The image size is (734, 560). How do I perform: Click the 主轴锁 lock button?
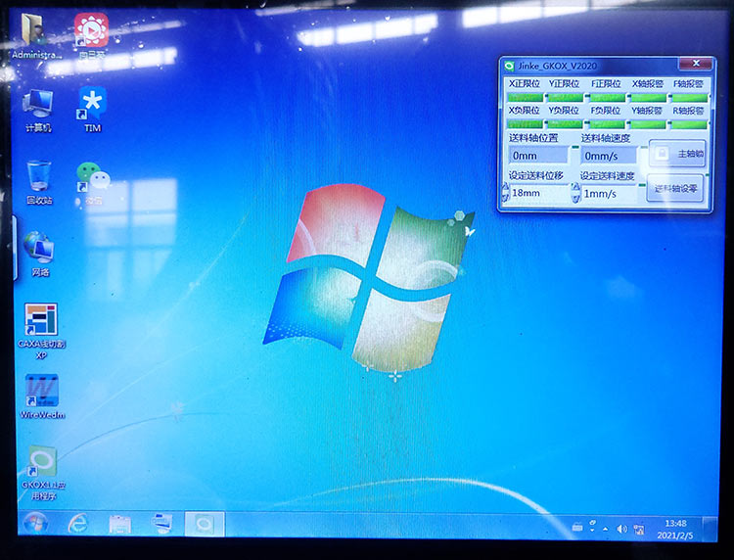coord(677,154)
